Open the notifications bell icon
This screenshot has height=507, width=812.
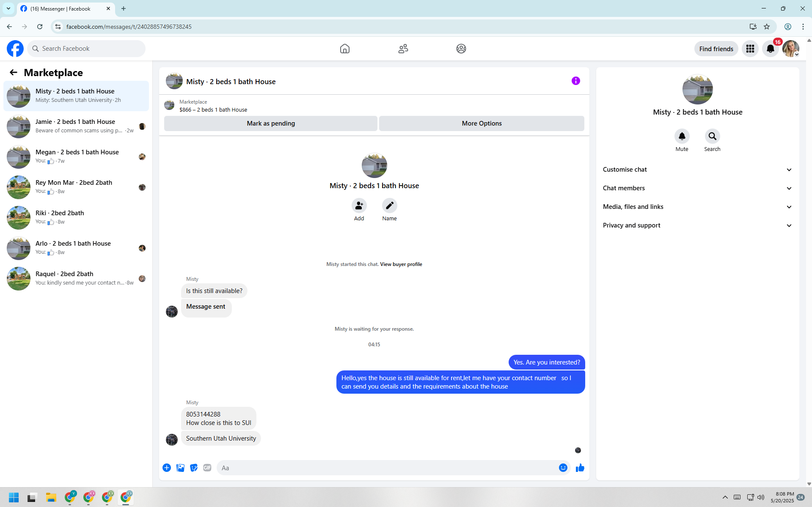[771, 49]
